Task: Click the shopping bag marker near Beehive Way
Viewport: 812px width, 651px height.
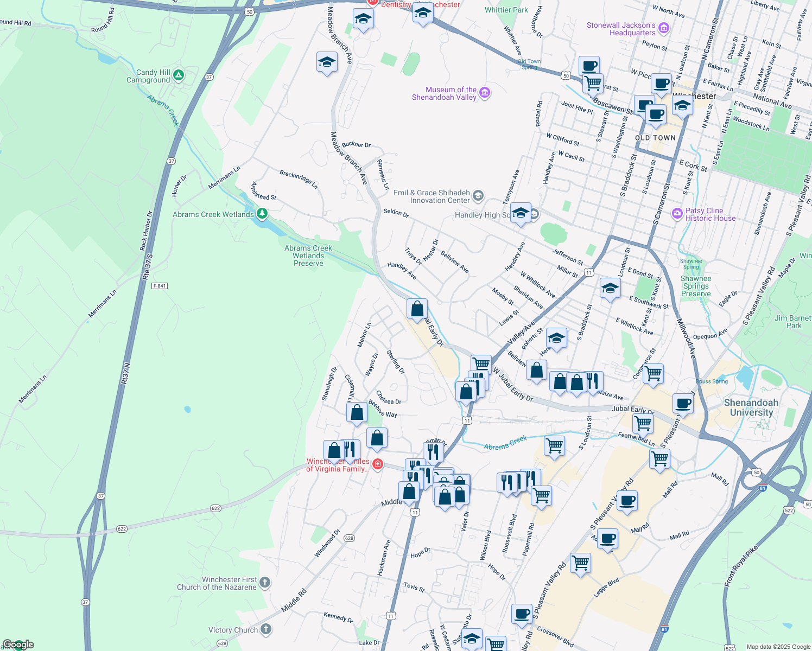Action: coord(357,413)
